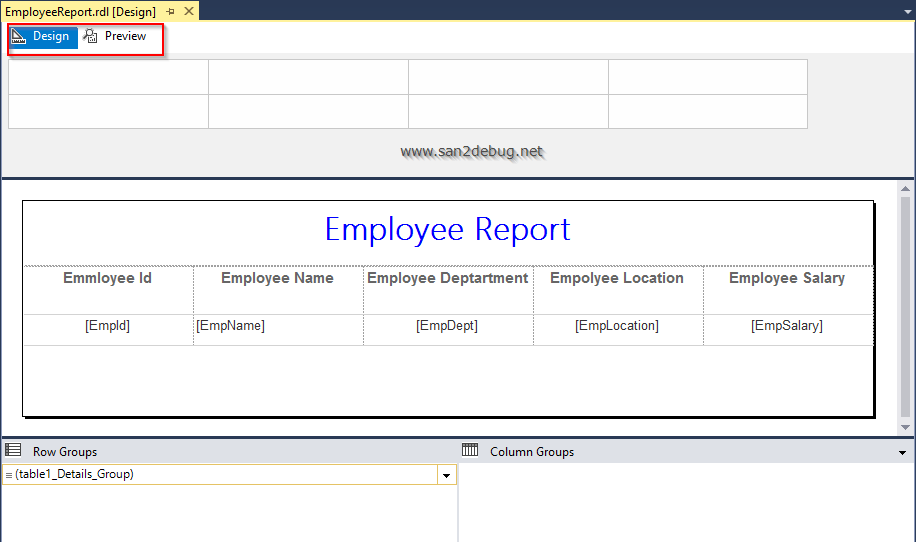This screenshot has width=916, height=542.
Task: Pin the EmployeeReport.rdl tab
Action: tap(170, 11)
